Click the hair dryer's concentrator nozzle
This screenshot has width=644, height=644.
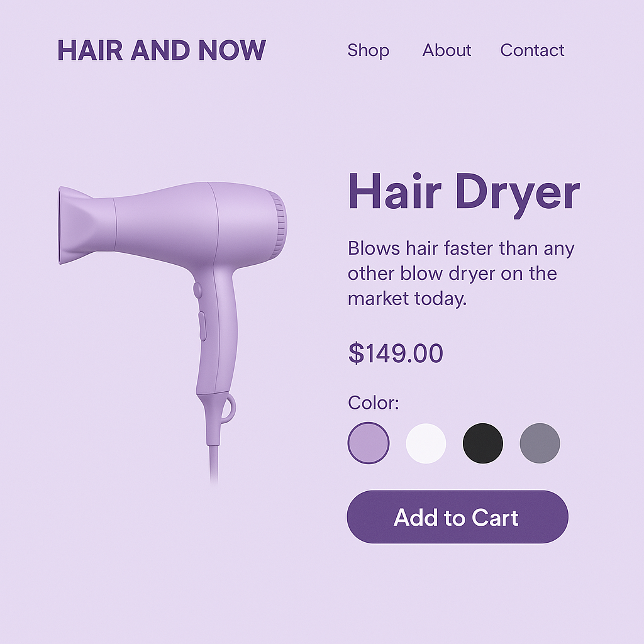[x=86, y=225]
